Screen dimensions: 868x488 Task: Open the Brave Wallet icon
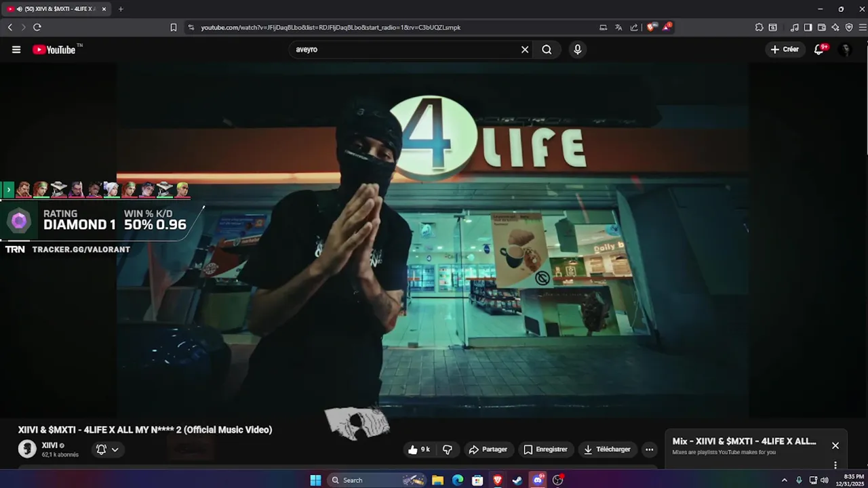point(821,27)
